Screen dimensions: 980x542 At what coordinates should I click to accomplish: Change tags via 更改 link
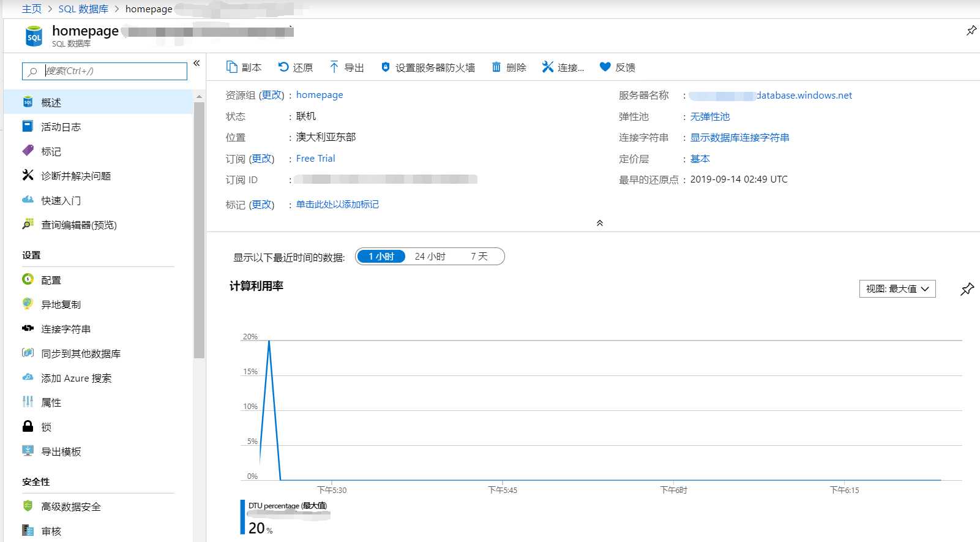tap(262, 205)
